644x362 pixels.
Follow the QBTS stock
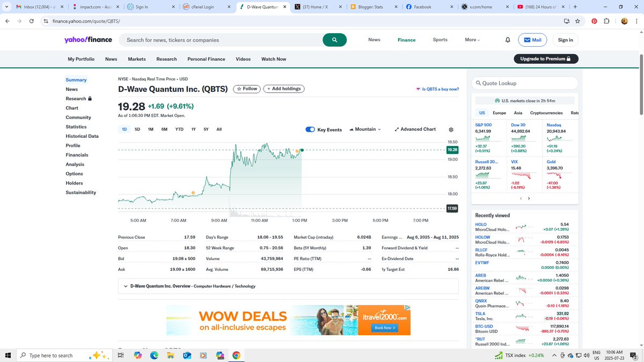247,89
